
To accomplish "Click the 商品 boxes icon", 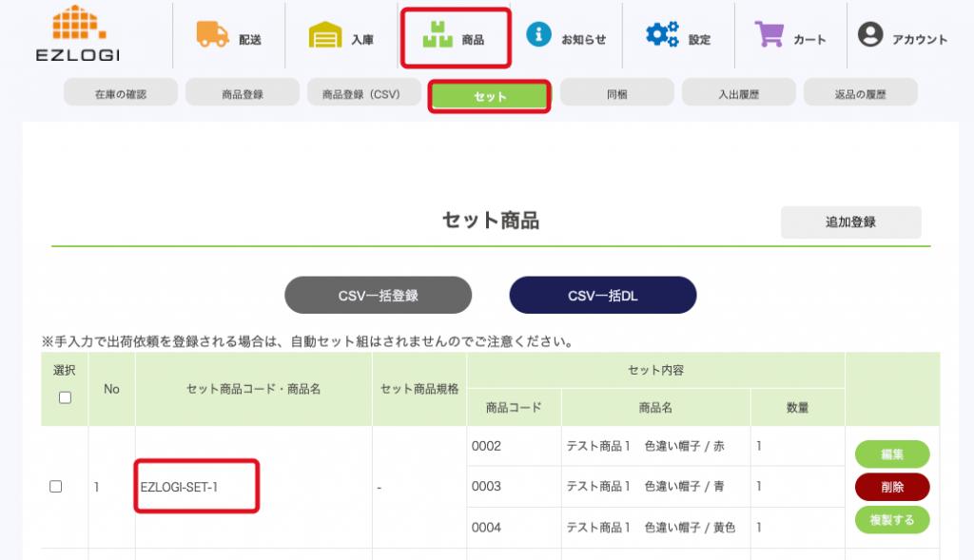I will (438, 37).
